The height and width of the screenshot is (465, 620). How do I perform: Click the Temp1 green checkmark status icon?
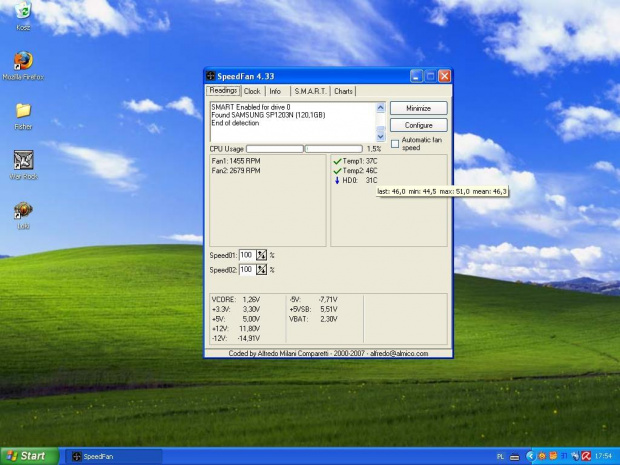[337, 161]
